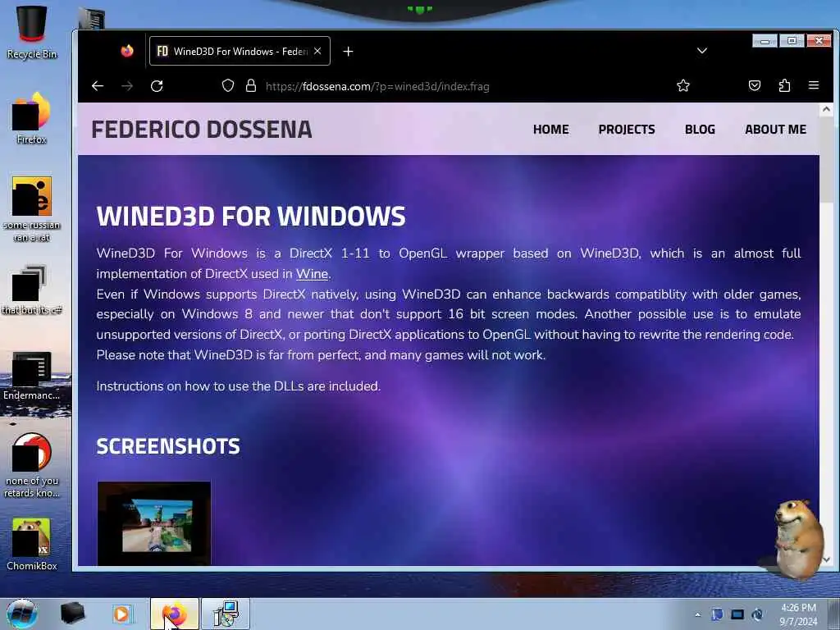Select the 'none of you' desktop icon
The height and width of the screenshot is (630, 840).
pyautogui.click(x=32, y=465)
